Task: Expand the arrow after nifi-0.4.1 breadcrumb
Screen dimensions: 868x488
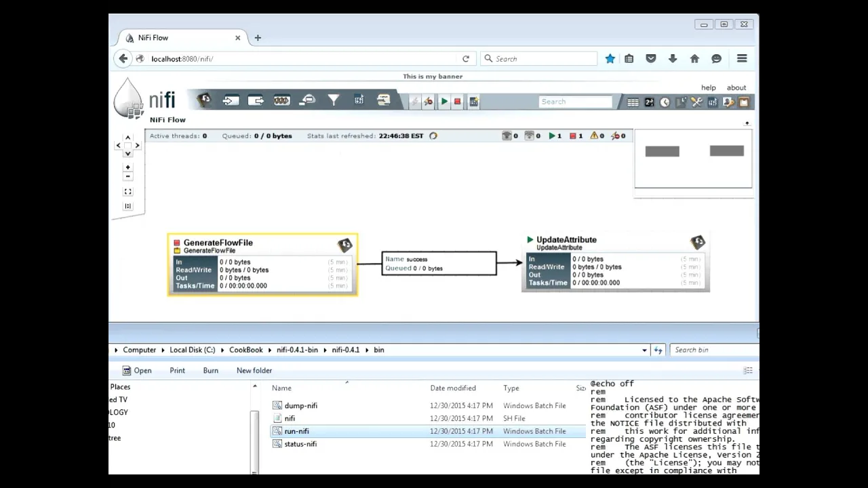Action: [367, 350]
